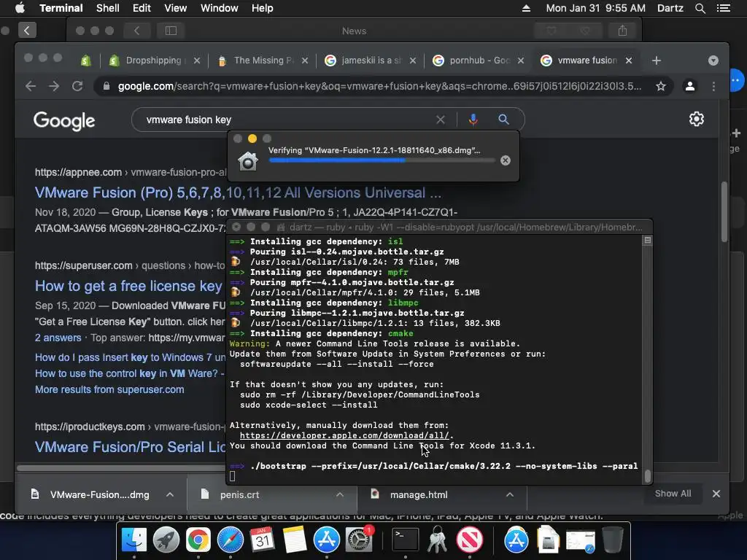Open System Preferences from the Dock
The width and height of the screenshot is (747, 560).
click(x=359, y=540)
